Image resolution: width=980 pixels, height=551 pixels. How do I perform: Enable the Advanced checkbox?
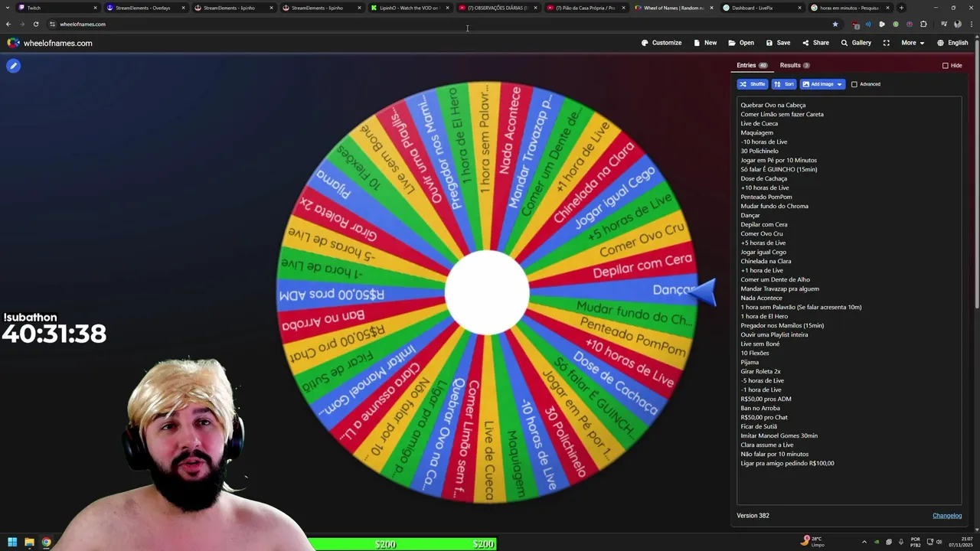[x=854, y=84]
